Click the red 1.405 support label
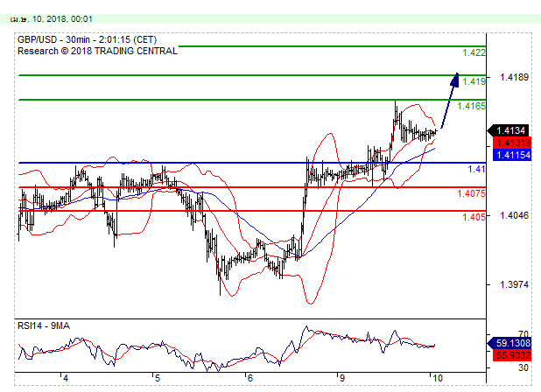Viewport: 541px width, 392px height. pos(474,217)
